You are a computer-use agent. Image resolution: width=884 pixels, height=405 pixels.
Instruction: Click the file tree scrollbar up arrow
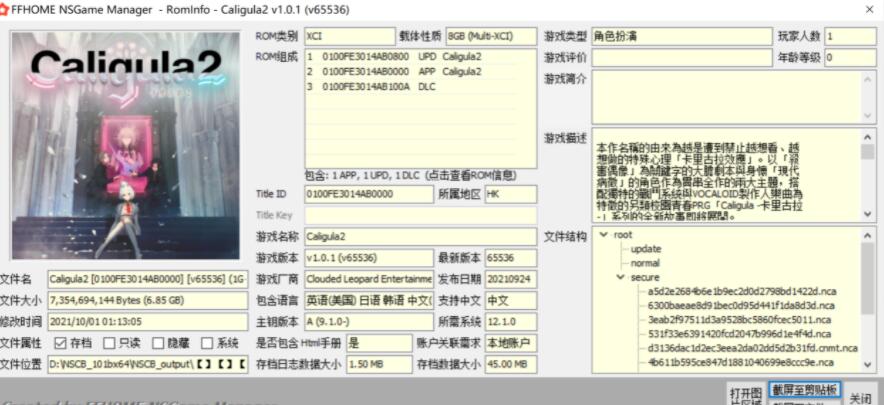coord(868,236)
